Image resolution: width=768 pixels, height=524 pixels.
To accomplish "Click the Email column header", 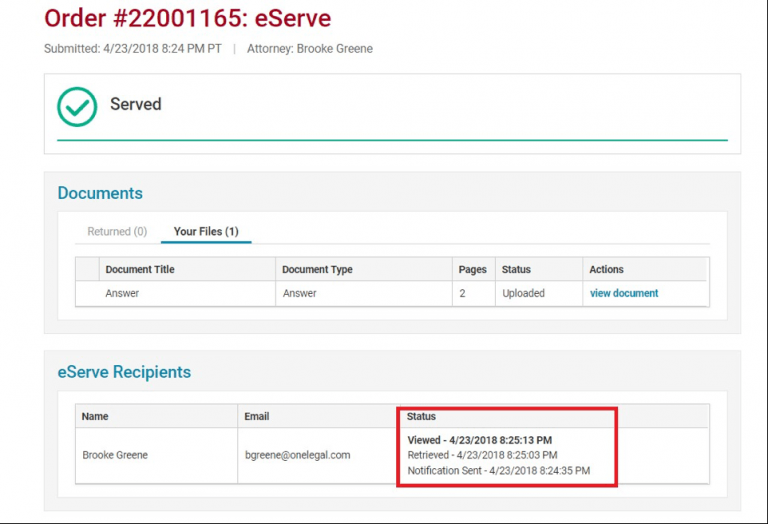I will tap(257, 416).
